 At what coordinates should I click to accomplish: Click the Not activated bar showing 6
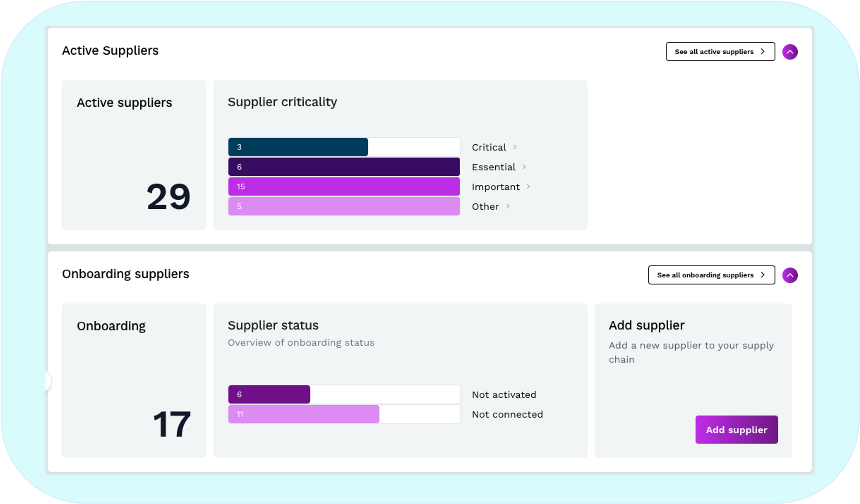tap(269, 395)
